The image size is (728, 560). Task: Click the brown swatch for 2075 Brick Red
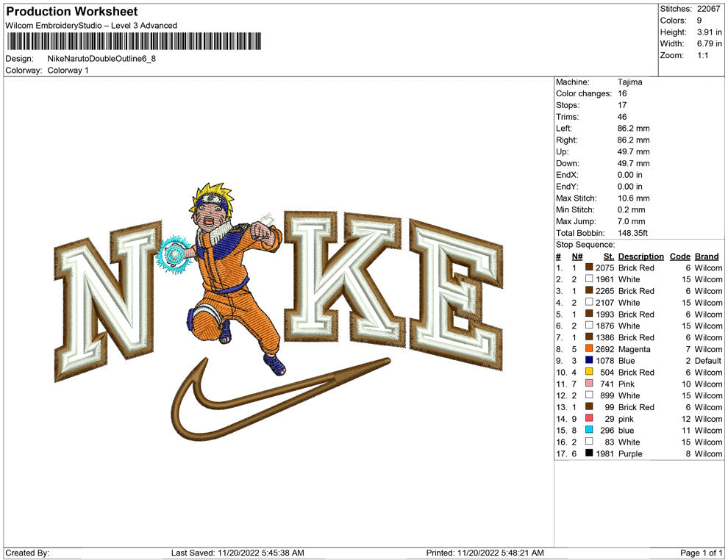point(589,268)
